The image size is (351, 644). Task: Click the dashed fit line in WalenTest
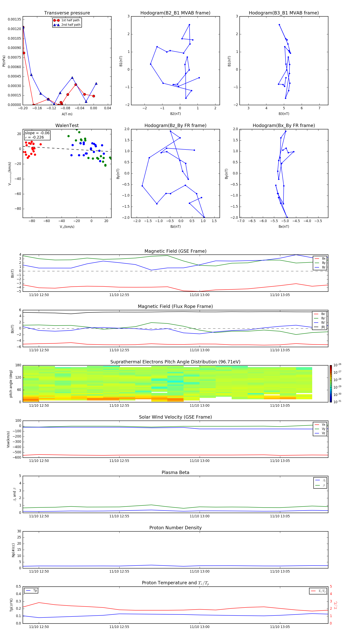(67, 149)
